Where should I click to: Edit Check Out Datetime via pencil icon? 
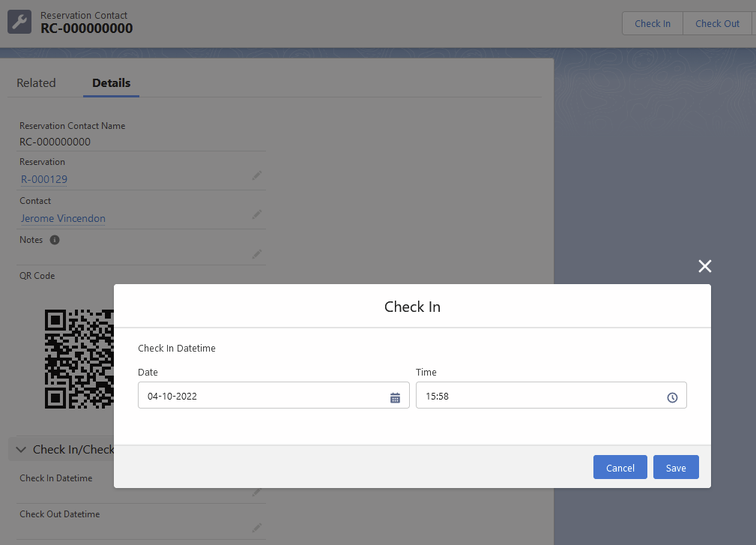pyautogui.click(x=257, y=528)
